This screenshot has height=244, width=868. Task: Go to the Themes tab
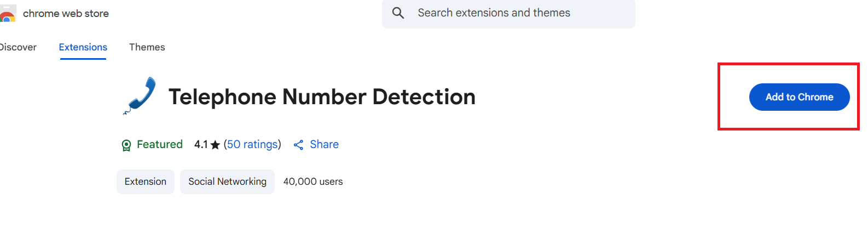click(147, 47)
